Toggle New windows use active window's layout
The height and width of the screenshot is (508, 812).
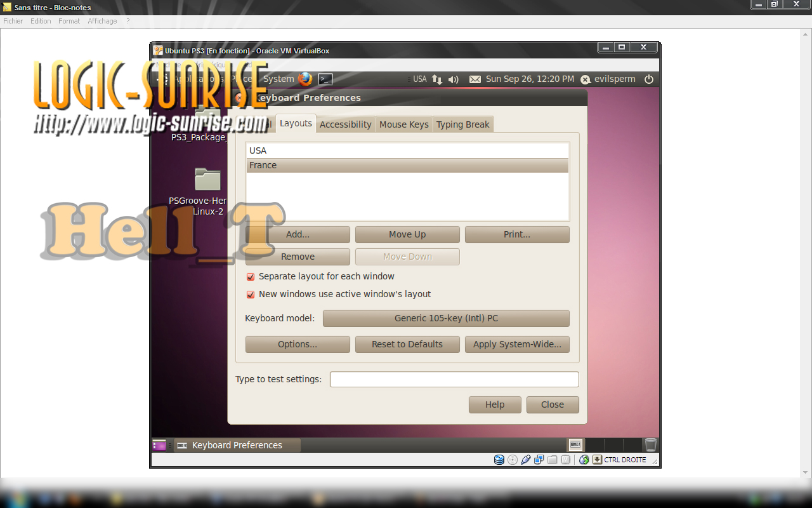tap(251, 295)
